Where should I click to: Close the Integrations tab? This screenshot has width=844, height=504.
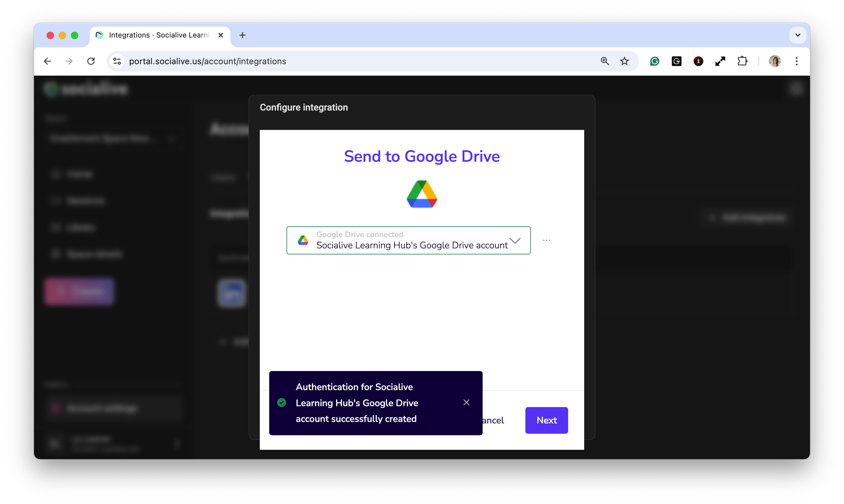[x=221, y=35]
